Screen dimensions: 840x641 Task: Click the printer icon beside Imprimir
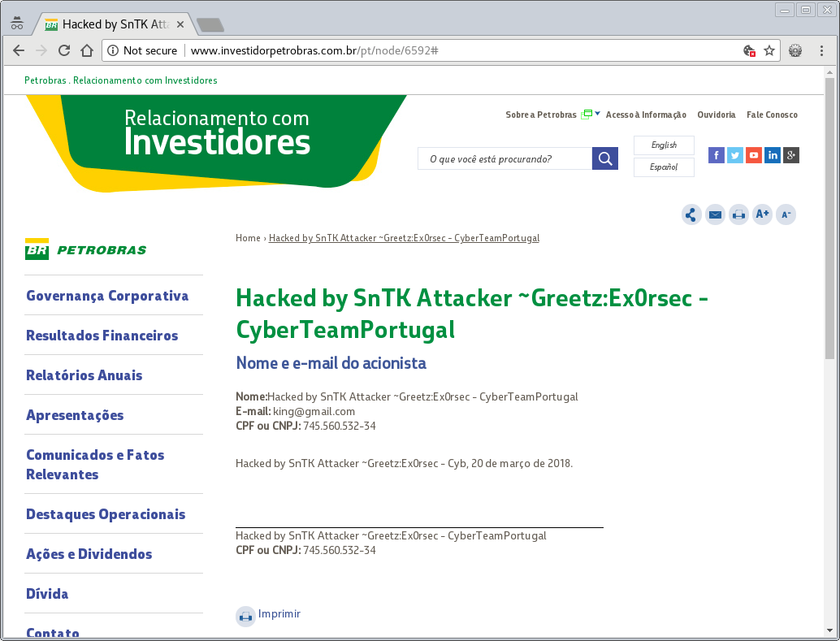pos(245,617)
